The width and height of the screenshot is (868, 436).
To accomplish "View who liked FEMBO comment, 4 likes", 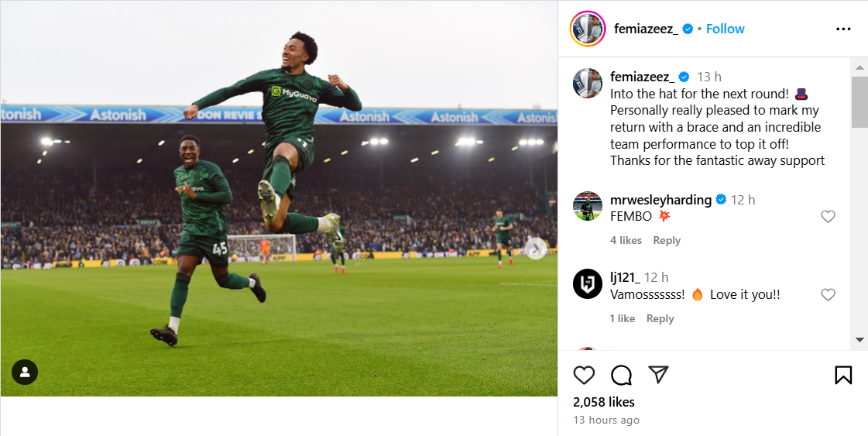I will (x=626, y=240).
